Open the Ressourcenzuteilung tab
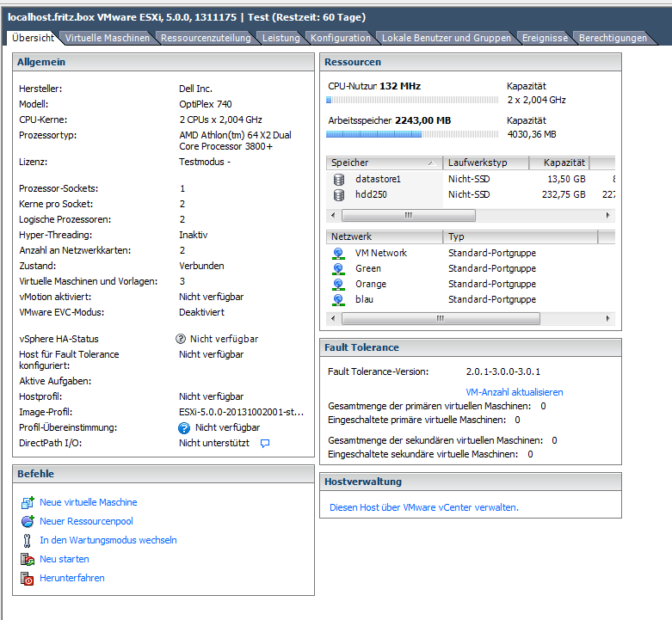The image size is (672, 620). pyautogui.click(x=206, y=38)
